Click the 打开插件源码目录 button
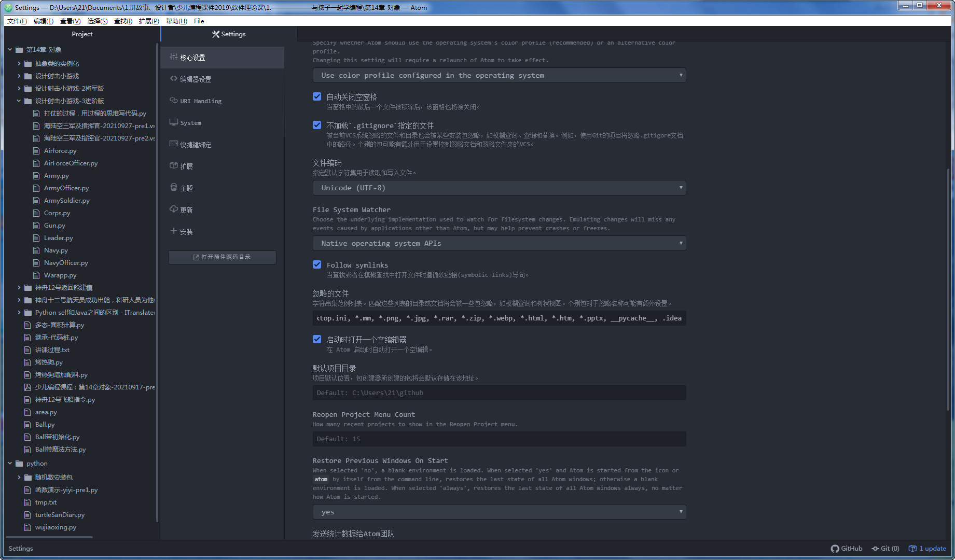The height and width of the screenshot is (560, 955). [222, 257]
